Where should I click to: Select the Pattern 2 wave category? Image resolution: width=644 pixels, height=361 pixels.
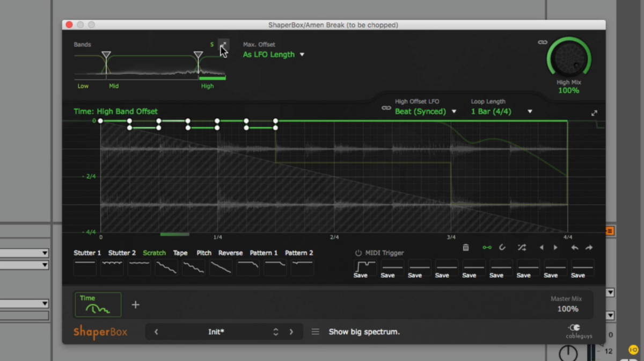click(299, 252)
